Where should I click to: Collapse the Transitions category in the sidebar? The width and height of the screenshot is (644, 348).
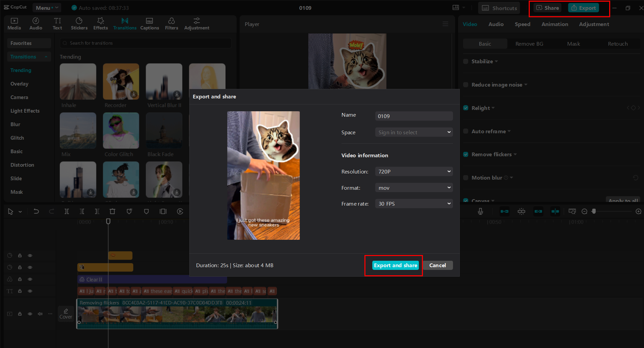pos(46,56)
